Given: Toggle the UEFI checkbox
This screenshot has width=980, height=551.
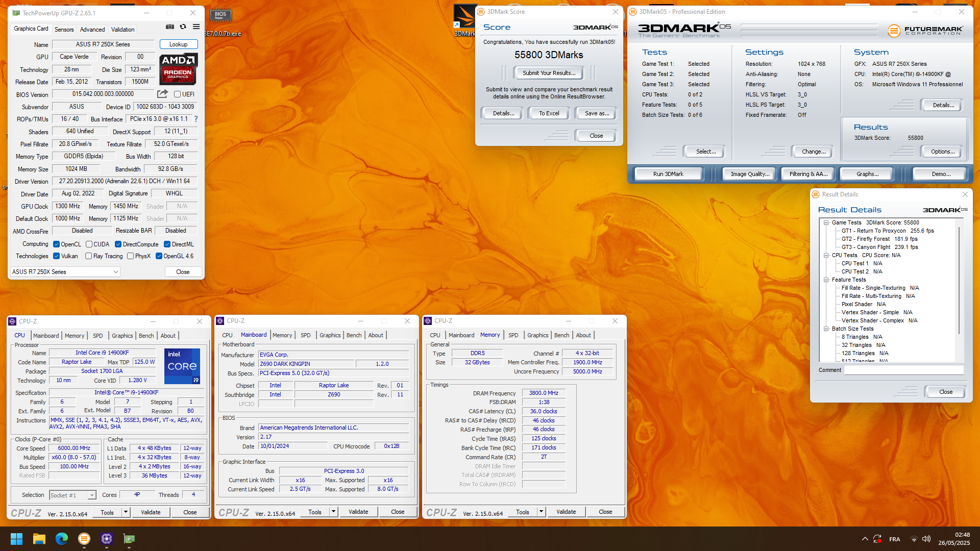Looking at the screenshot, I should [x=177, y=94].
